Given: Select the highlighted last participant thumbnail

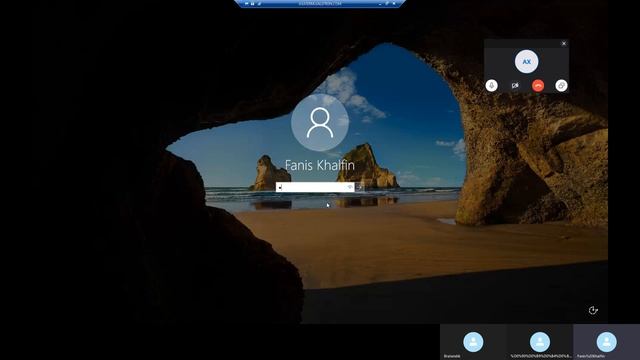Looking at the screenshot, I should point(607,342).
